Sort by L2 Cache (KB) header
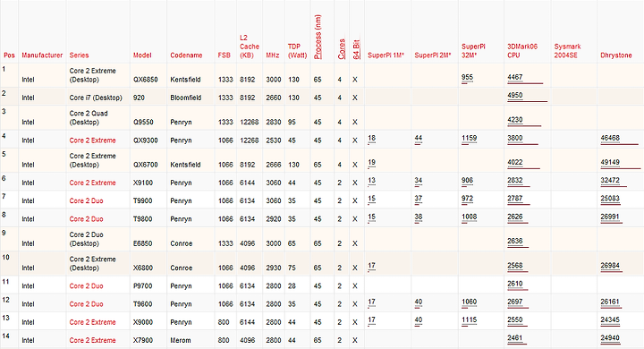 (250, 47)
